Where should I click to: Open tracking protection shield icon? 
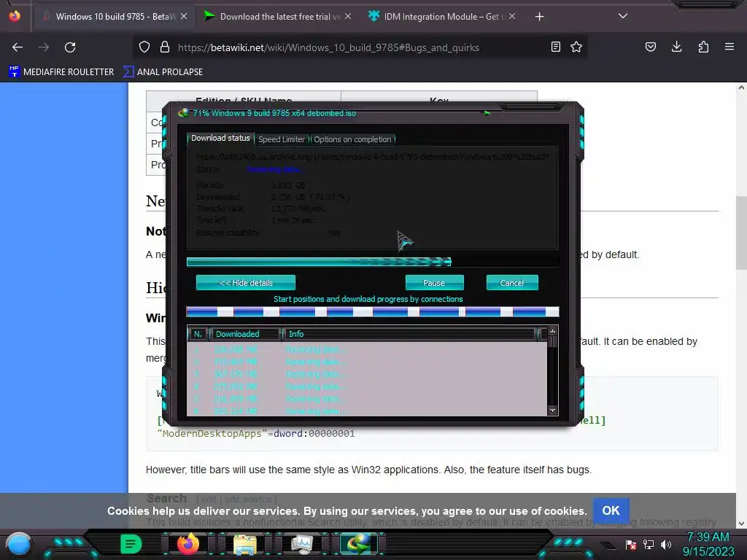point(144,47)
